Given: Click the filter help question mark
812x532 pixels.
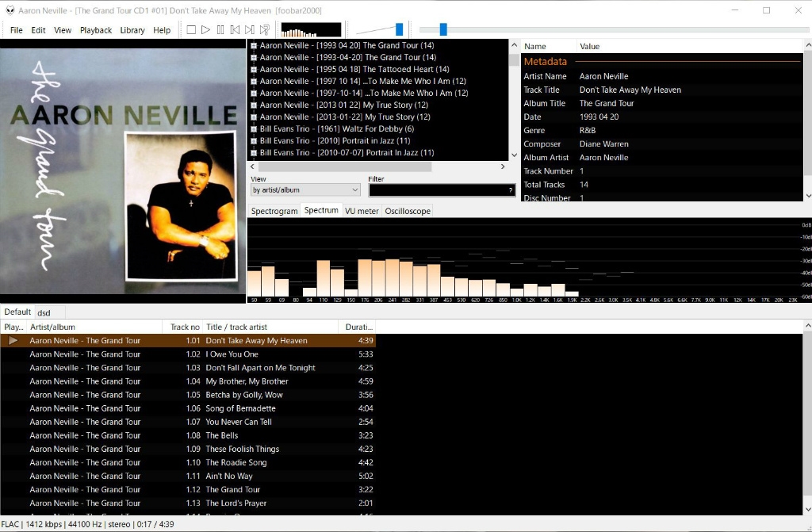Looking at the screenshot, I should tap(511, 190).
